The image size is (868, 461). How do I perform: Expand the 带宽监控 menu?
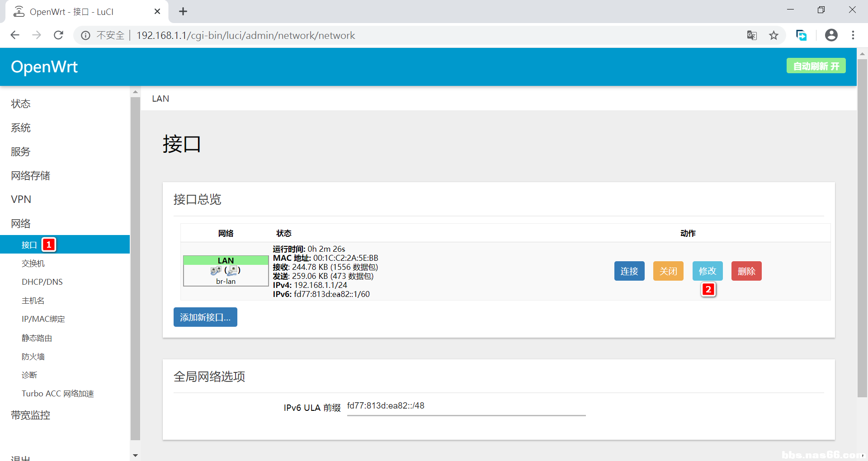tap(31, 415)
